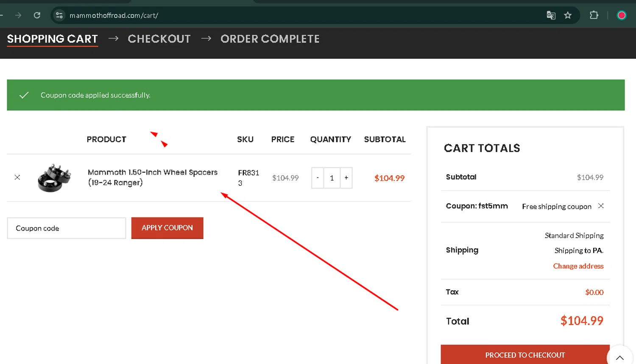Select the Order Complete step
The image size is (636, 364).
(x=270, y=39)
